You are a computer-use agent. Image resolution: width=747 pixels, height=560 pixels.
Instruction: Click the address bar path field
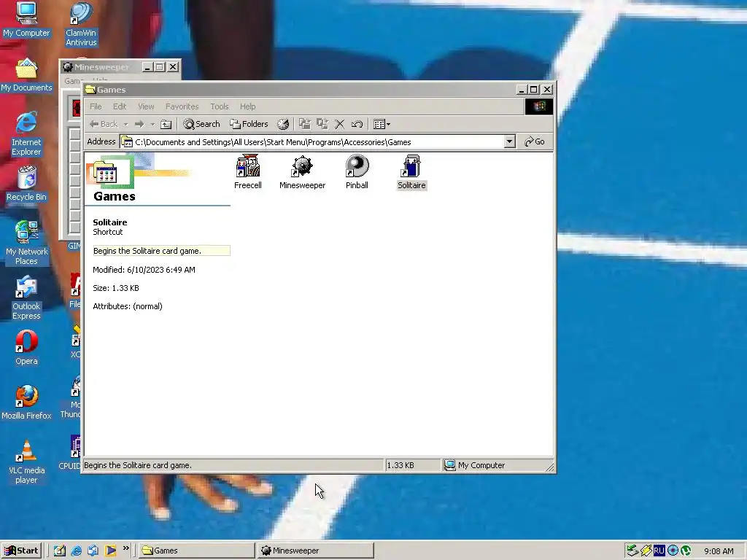tap(312, 142)
